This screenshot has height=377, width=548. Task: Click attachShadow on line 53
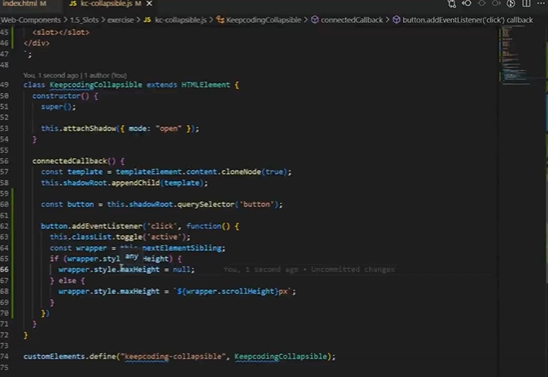[89, 129]
